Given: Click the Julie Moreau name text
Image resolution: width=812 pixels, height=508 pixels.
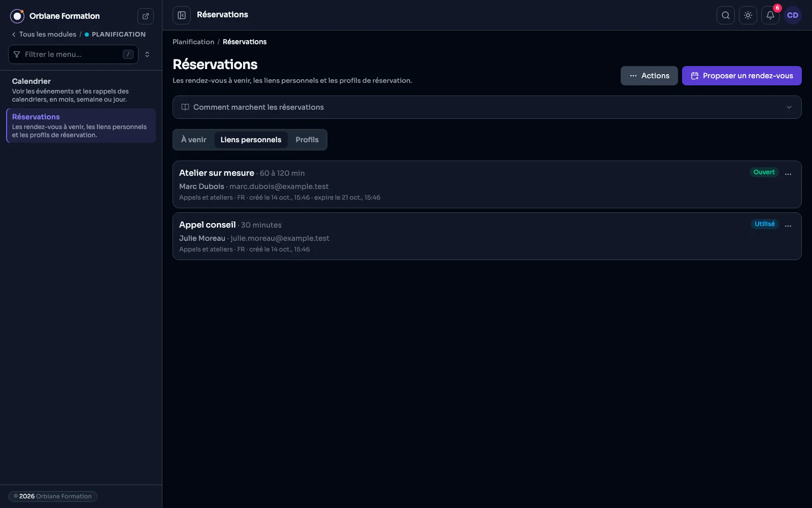Looking at the screenshot, I should (x=202, y=238).
